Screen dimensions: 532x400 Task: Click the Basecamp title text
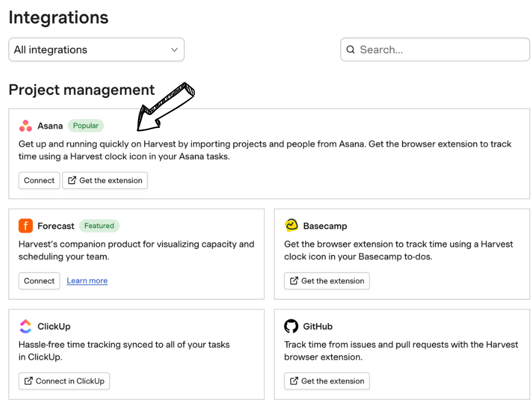coord(325,226)
